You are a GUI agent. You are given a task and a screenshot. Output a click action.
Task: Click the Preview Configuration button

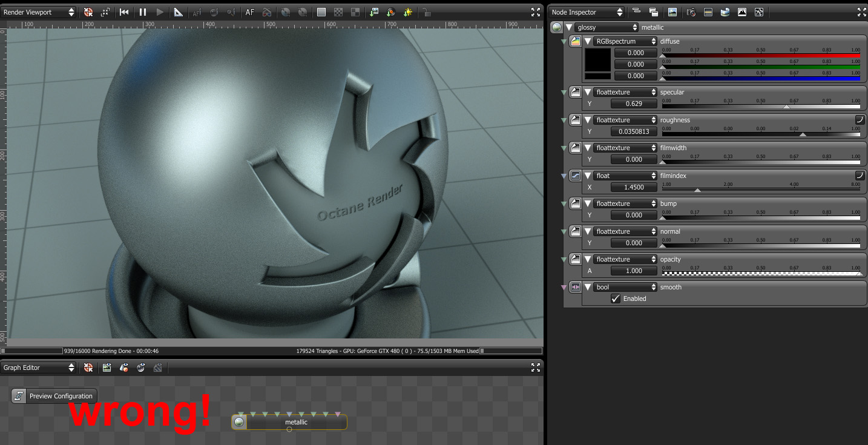coord(54,396)
